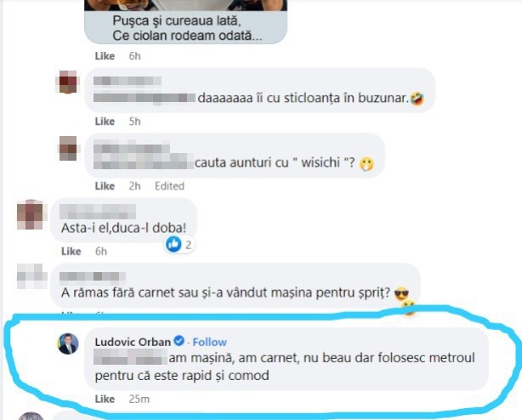Click the reaction count 2 on doba comment
The image size is (522, 420).
pos(188,245)
